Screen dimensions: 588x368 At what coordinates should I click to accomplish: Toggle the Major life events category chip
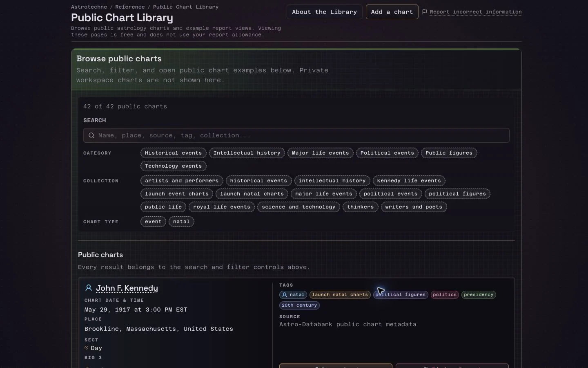[x=321, y=153]
